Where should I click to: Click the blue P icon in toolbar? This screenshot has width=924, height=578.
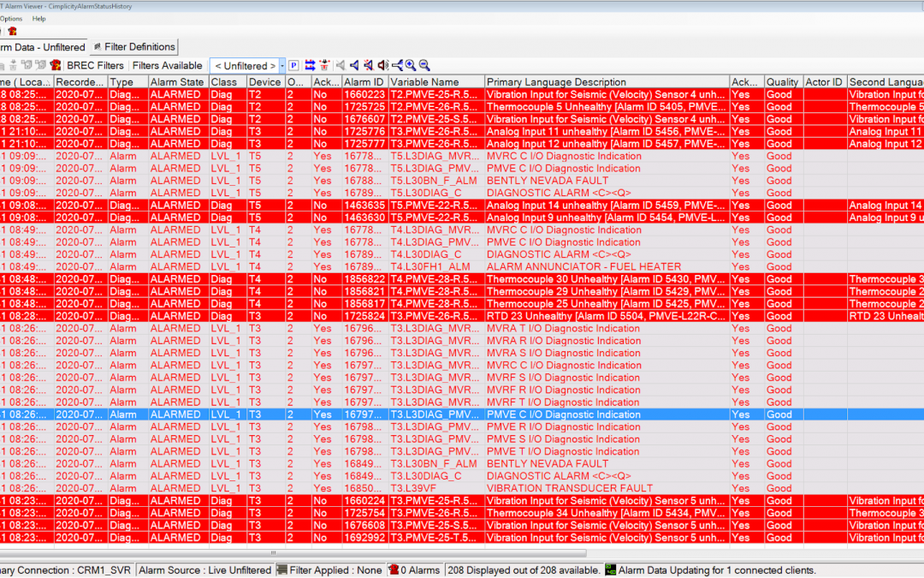[293, 65]
